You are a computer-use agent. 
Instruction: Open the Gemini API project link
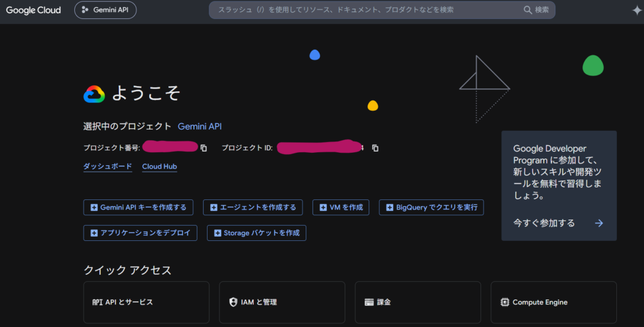(x=199, y=126)
